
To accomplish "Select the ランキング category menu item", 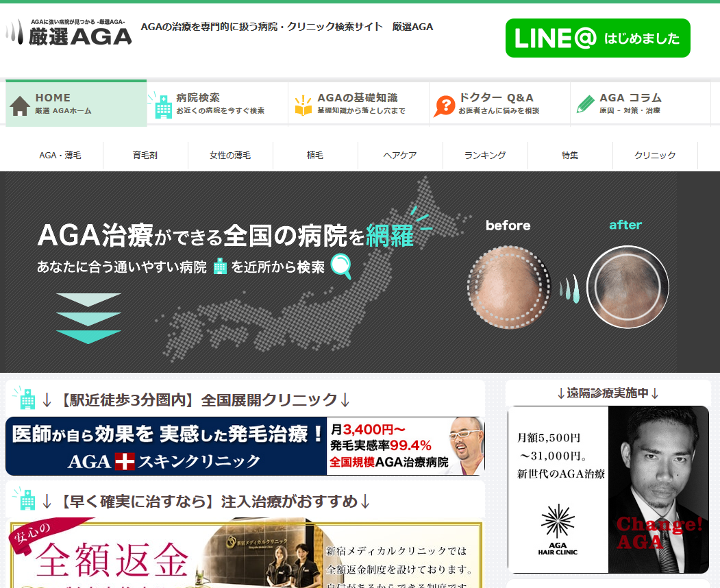I will 485,156.
